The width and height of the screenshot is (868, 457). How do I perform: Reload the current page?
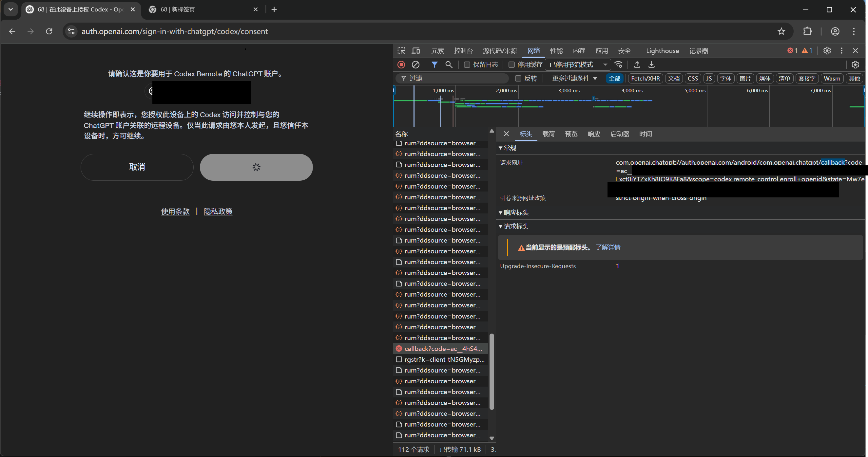point(49,31)
